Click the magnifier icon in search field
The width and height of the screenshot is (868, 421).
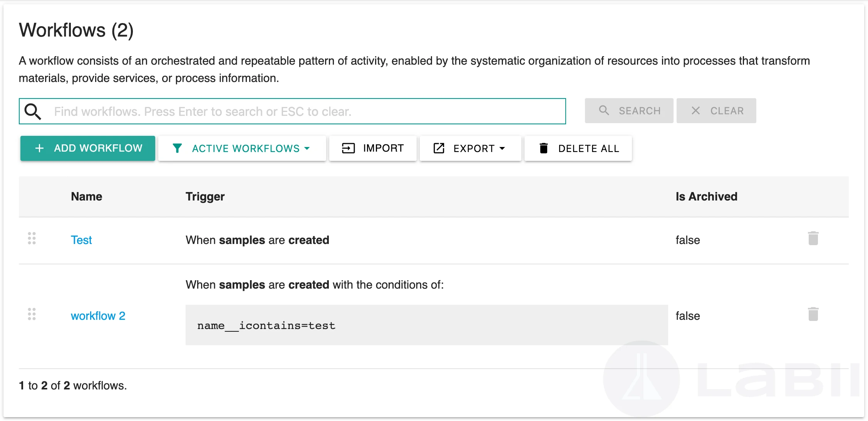(33, 112)
